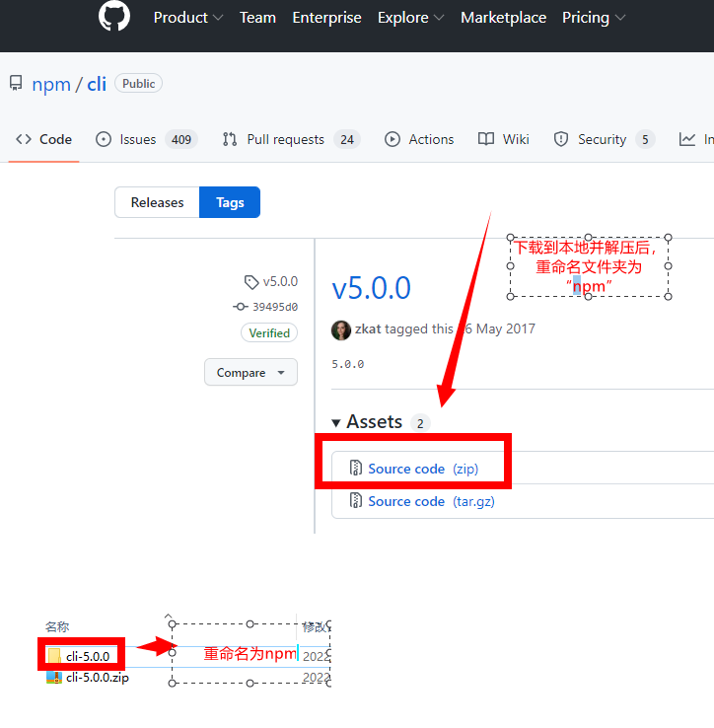Open the v5.0.0 tag label in sidebar

[280, 281]
